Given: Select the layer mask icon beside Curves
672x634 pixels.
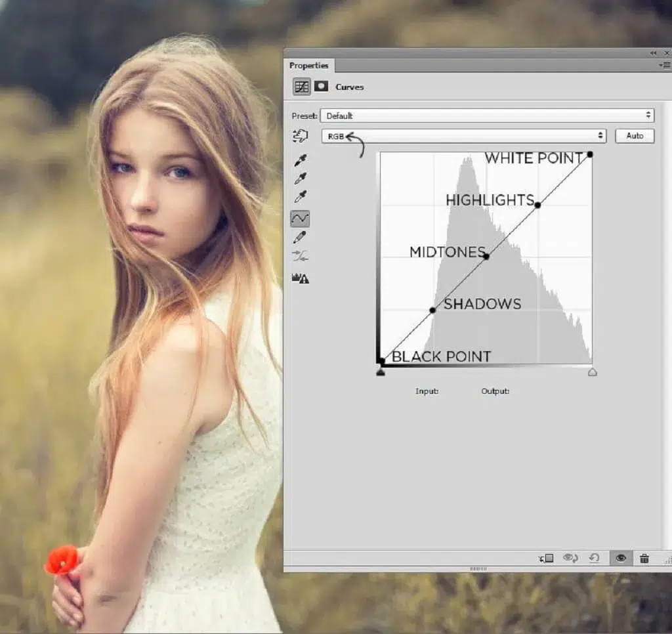Looking at the screenshot, I should coord(321,86).
